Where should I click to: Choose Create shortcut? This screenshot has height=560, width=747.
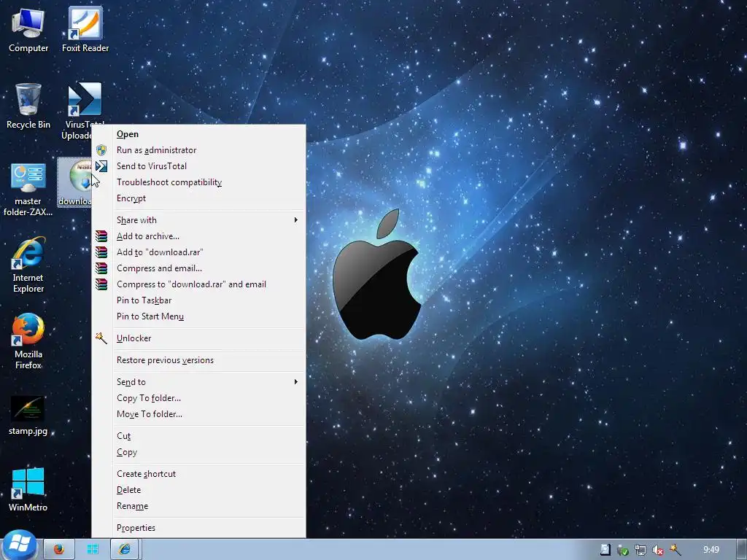[198, 474]
